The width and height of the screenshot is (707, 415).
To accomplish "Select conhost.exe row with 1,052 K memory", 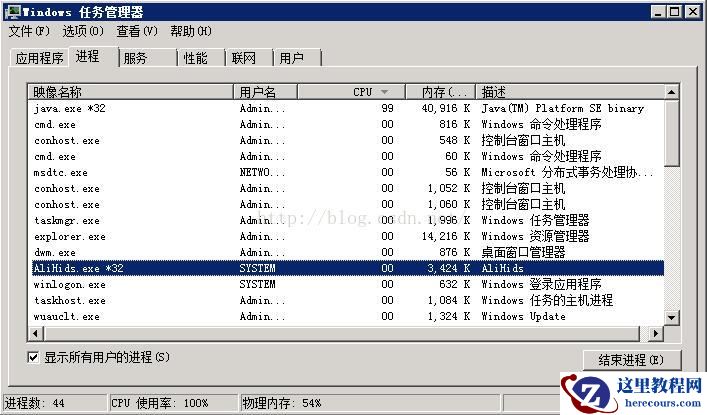I will (348, 189).
